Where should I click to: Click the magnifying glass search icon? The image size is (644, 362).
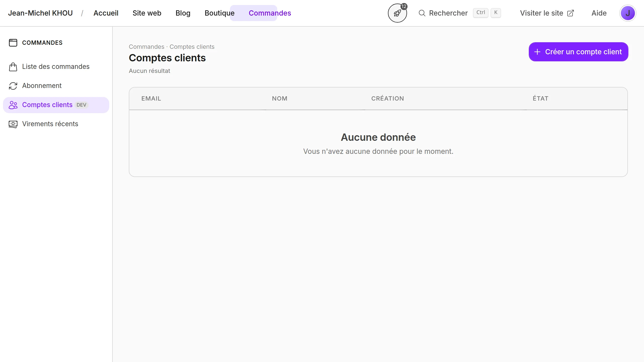pyautogui.click(x=422, y=13)
